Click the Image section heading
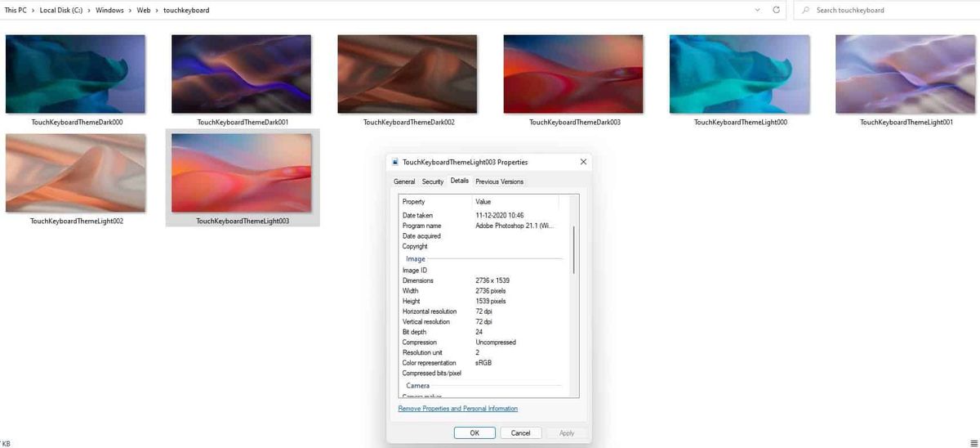Viewport: 980px width, 448px height. pos(416,259)
